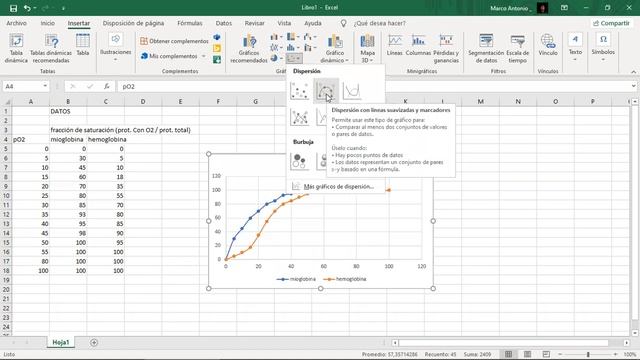Click the Tabla dinámica icon
This screenshot has height=360, width=640.
[x=16, y=49]
